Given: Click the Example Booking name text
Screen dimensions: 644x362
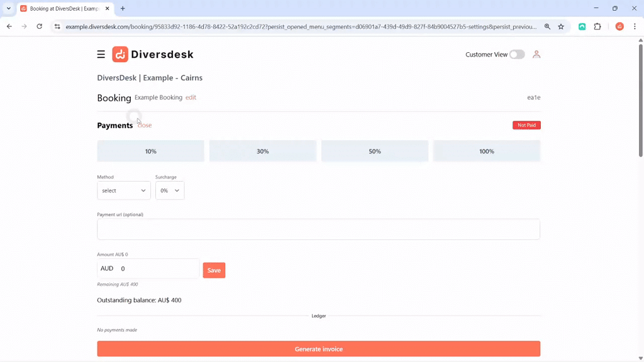Looking at the screenshot, I should click(158, 97).
